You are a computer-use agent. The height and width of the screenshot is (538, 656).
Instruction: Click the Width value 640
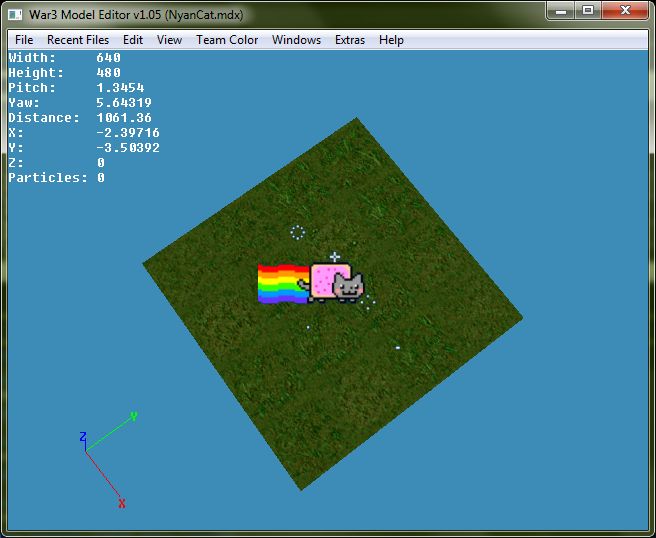tap(108, 57)
